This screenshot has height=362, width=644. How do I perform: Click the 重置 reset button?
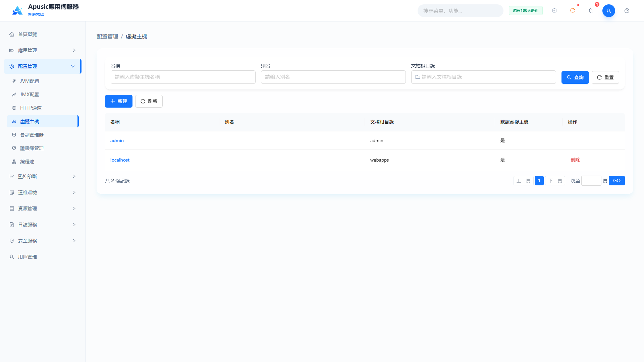[x=605, y=77]
